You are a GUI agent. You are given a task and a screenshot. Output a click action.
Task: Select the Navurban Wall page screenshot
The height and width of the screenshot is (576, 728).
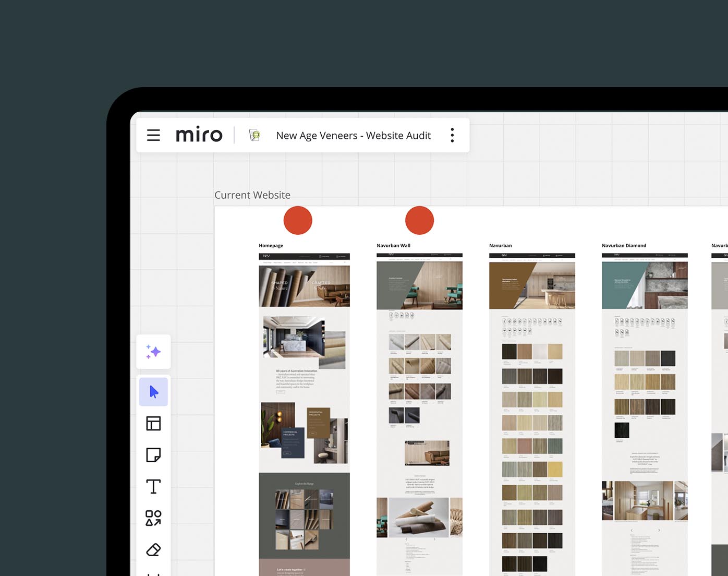click(419, 414)
